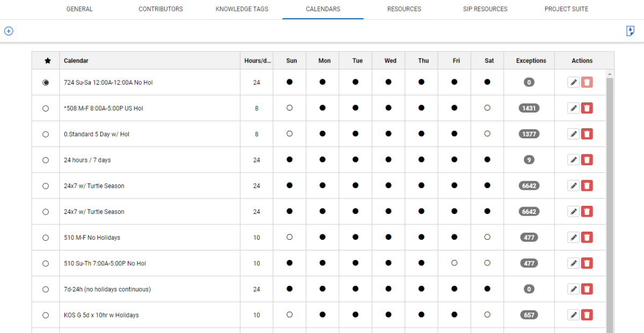Click the import file icon at top right
Viewport: 644px width, 333px height.
coord(631,31)
